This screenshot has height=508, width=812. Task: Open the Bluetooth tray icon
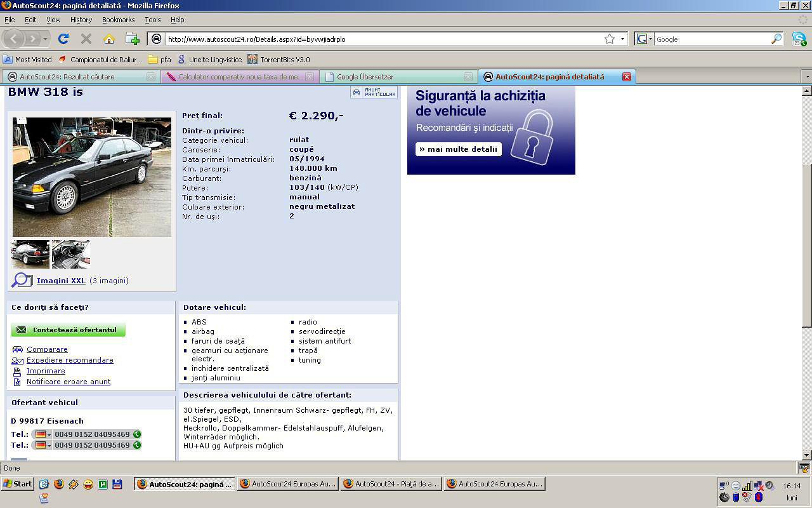pyautogui.click(x=757, y=497)
